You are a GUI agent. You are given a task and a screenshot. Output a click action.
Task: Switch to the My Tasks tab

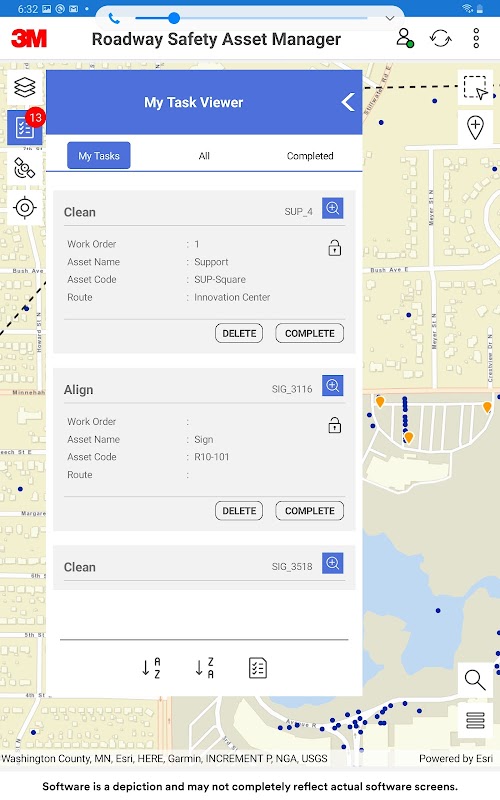pyautogui.click(x=99, y=156)
